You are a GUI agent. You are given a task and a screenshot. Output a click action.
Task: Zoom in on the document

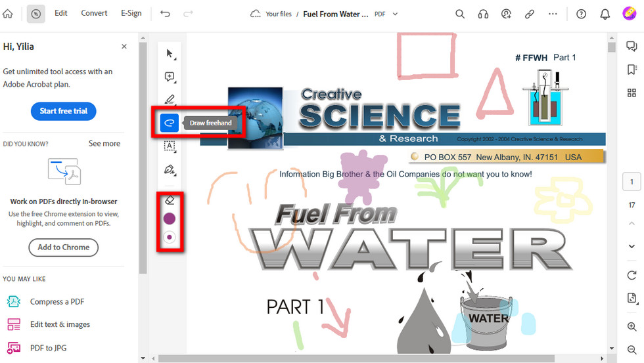point(632,326)
